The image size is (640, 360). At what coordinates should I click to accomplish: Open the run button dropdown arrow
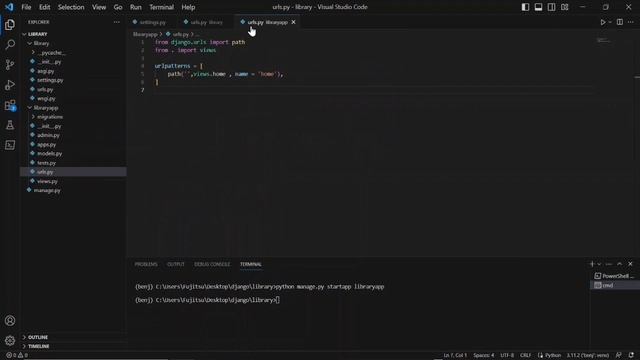(610, 22)
